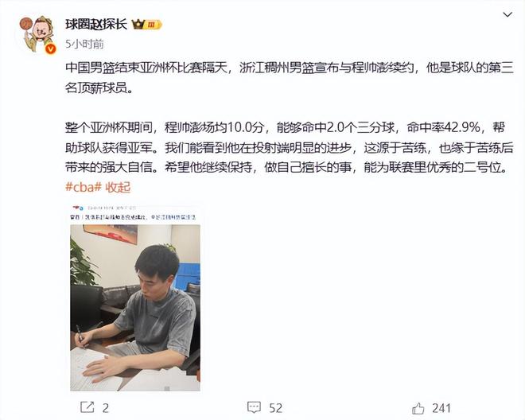The image size is (525, 420).
Task: Click the orange V verified badge
Action: tap(50, 49)
